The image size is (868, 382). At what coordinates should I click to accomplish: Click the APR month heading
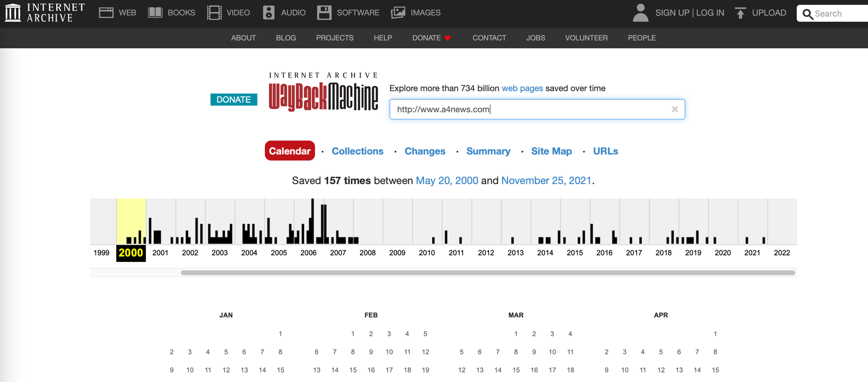[661, 315]
